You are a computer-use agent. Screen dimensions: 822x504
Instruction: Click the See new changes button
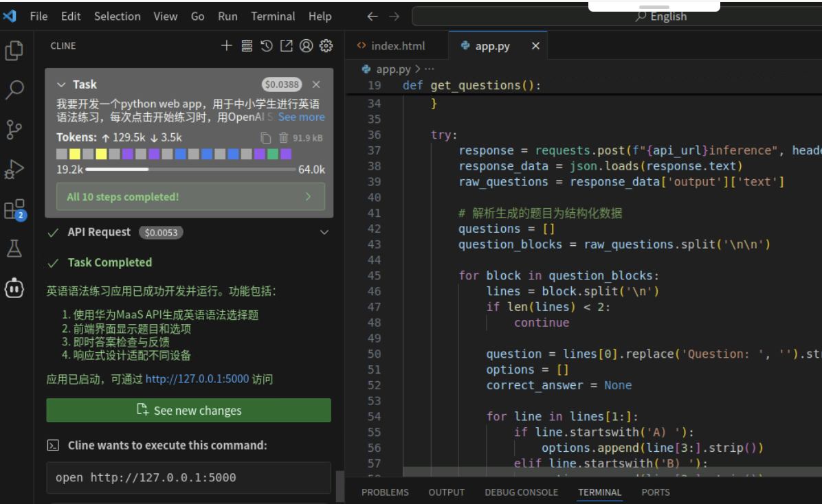pyautogui.click(x=188, y=411)
